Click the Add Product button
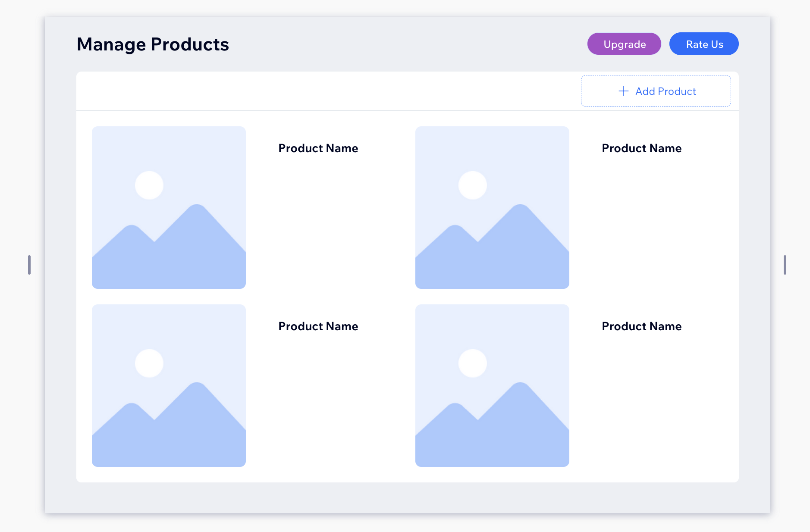Viewport: 810px width, 532px height. (x=656, y=91)
